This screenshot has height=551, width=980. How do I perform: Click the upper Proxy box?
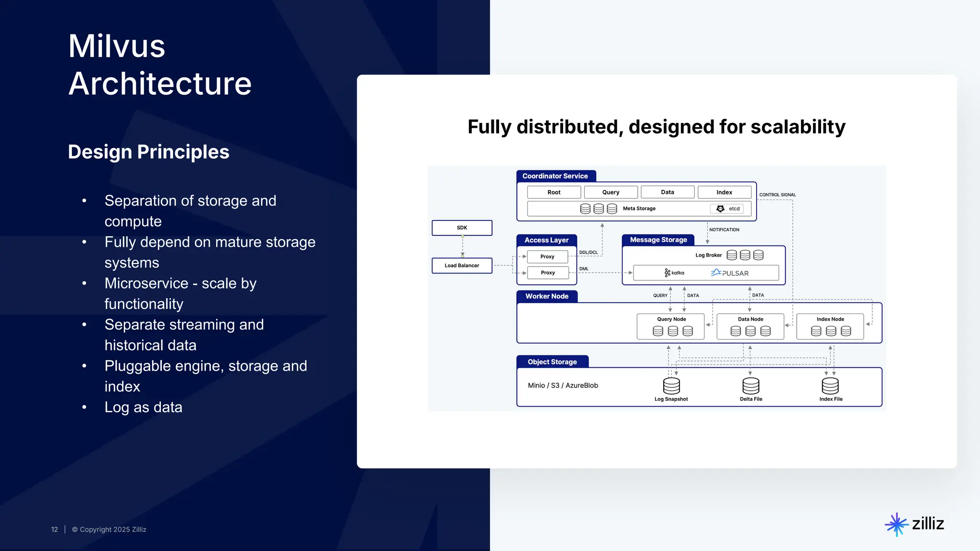coord(547,256)
